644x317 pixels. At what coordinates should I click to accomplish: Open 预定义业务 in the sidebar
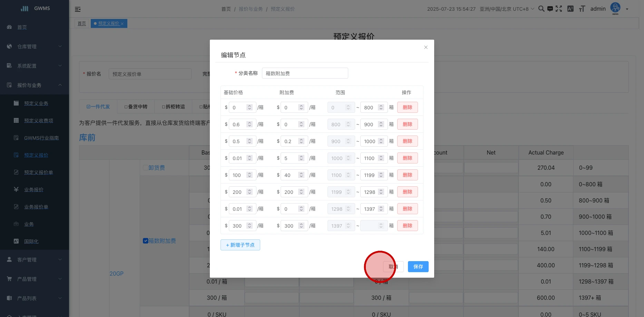(x=36, y=103)
